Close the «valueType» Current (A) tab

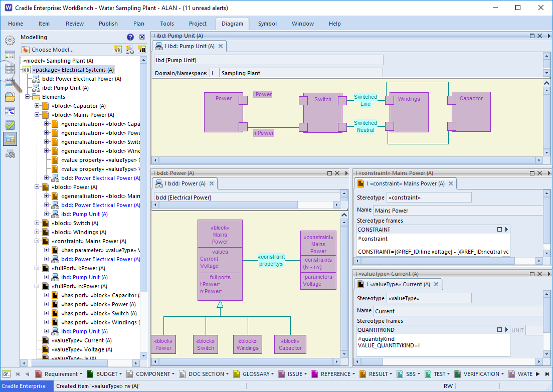point(436,285)
